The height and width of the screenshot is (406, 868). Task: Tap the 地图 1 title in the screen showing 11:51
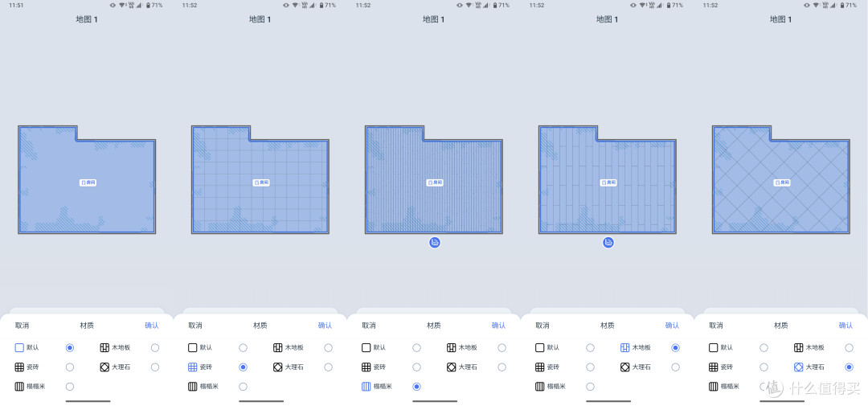pos(87,19)
